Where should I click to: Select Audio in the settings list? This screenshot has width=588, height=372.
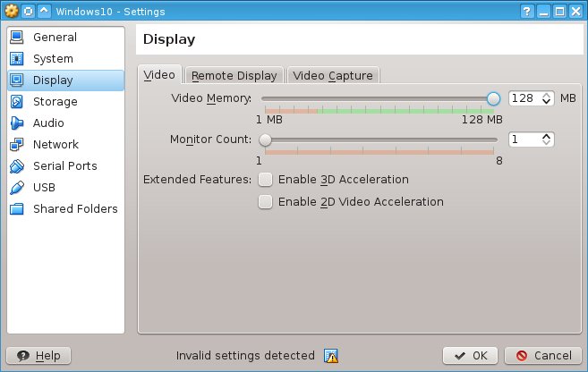65,123
